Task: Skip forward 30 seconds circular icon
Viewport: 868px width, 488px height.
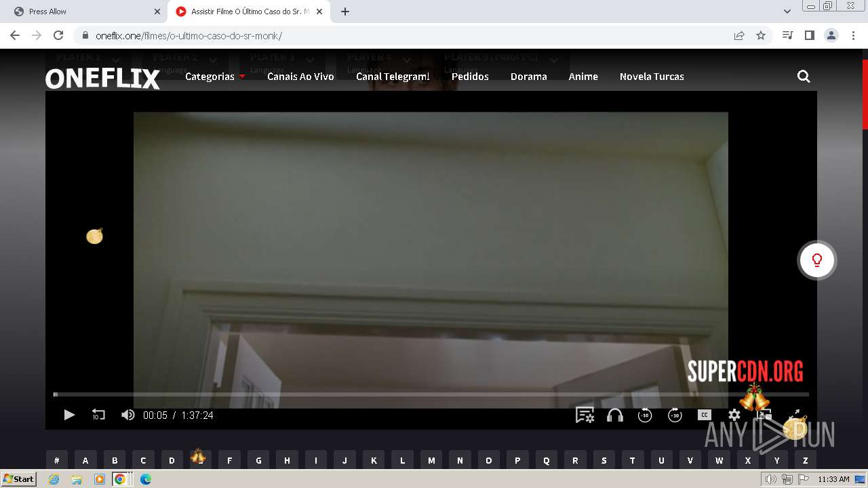Action: (x=675, y=415)
